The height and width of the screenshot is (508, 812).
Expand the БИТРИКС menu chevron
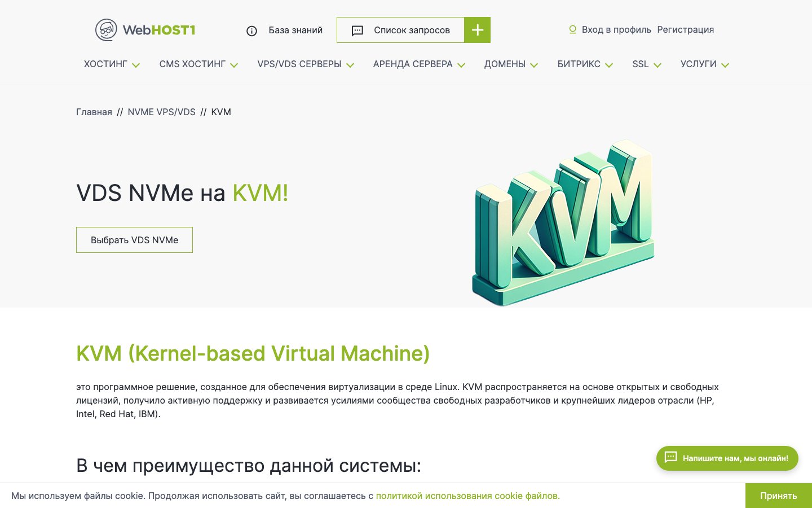[x=609, y=65]
